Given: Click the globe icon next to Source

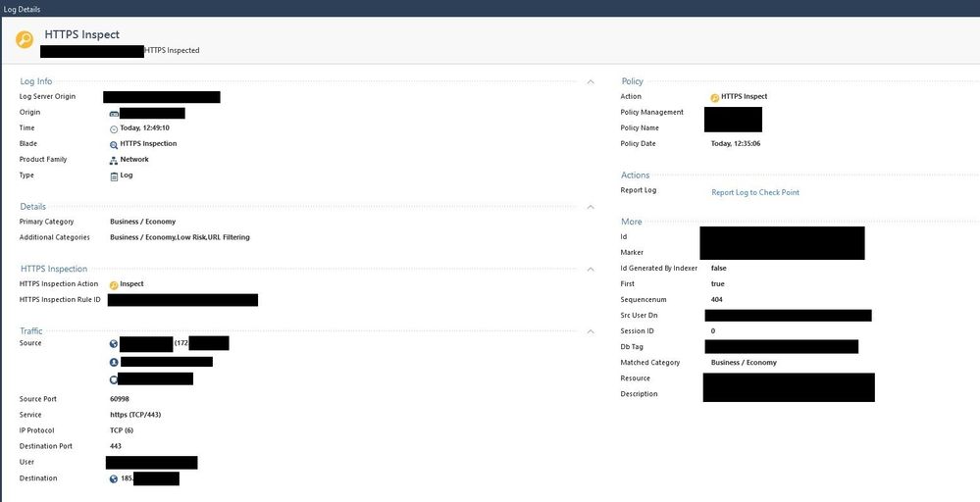Looking at the screenshot, I should 114,343.
